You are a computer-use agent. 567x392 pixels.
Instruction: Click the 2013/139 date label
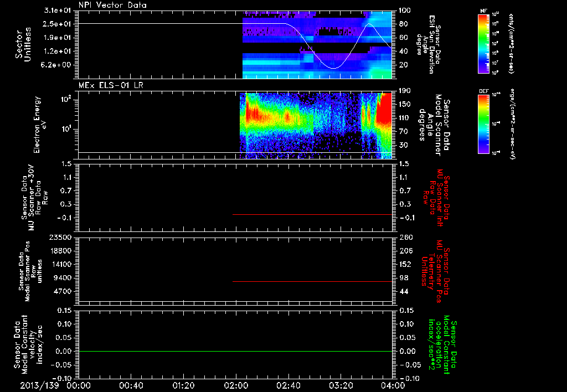pos(39,385)
